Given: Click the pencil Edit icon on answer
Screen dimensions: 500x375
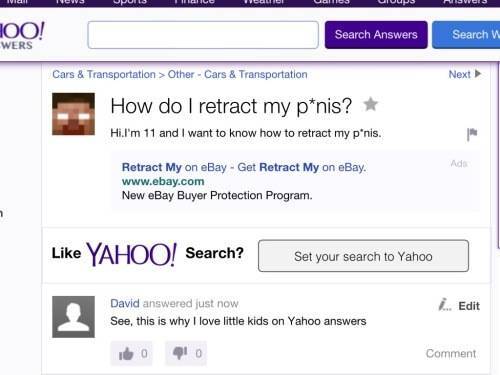Looking at the screenshot, I should pyautogui.click(x=445, y=305).
